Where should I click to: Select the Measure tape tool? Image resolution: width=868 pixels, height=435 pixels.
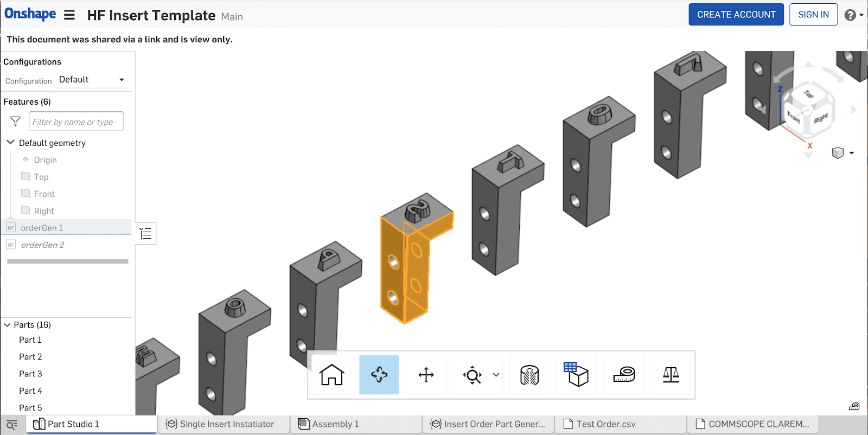624,375
